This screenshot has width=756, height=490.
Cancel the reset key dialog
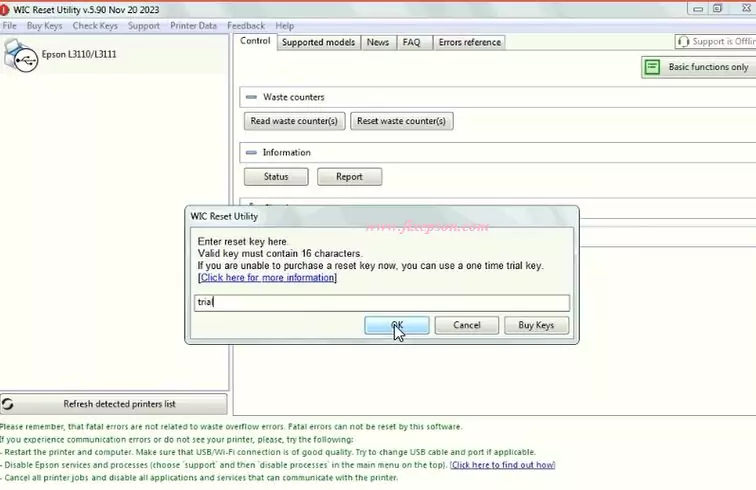pyautogui.click(x=466, y=325)
